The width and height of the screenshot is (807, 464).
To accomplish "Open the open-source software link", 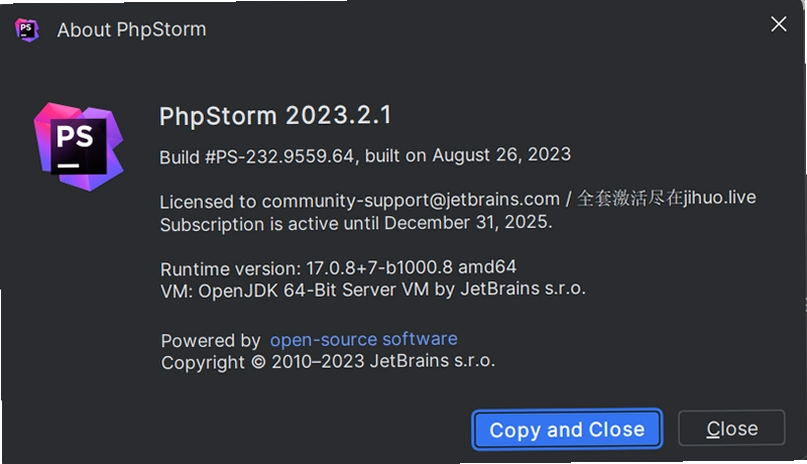I will pos(363,340).
